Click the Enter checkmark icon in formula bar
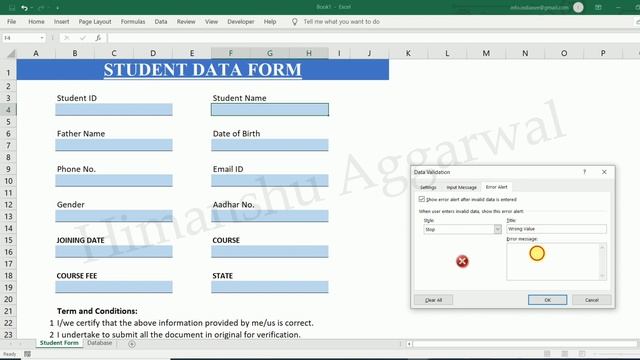This screenshot has height=360, width=640. pos(83,38)
